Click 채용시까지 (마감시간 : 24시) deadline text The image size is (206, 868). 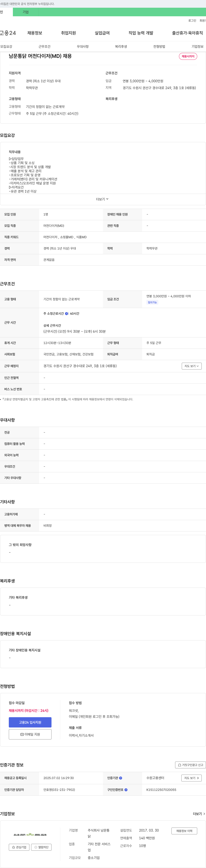coord(28,711)
